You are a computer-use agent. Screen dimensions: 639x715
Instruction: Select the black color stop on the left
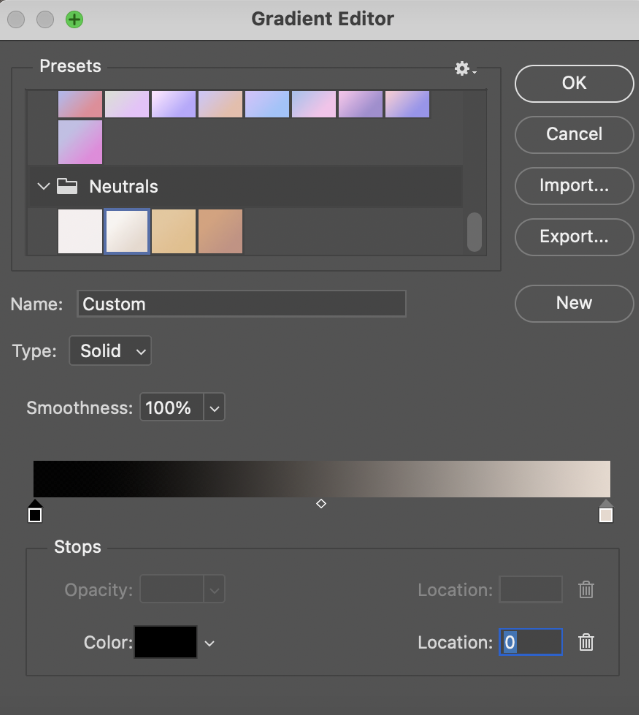tap(35, 512)
